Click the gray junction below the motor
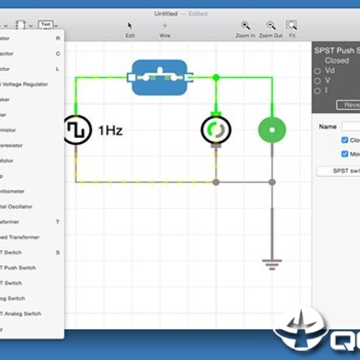Image resolution: width=360 pixels, height=360 pixels. (x=216, y=182)
